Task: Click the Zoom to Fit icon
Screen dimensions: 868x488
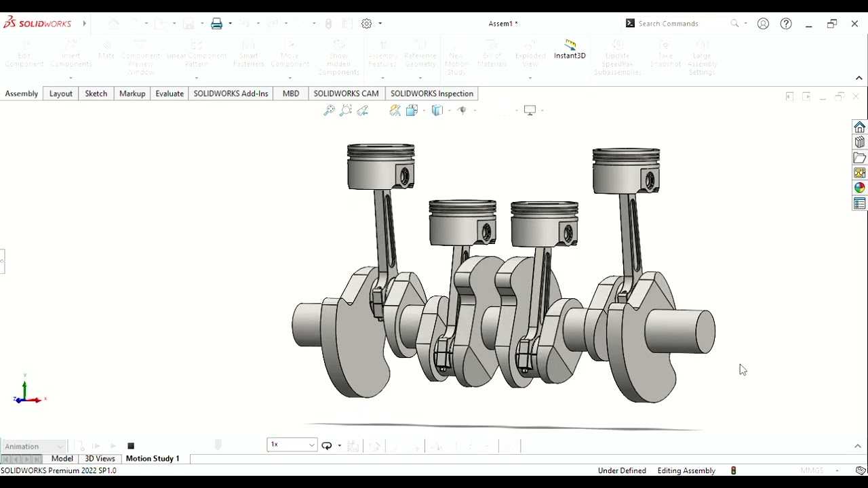Action: click(x=329, y=110)
